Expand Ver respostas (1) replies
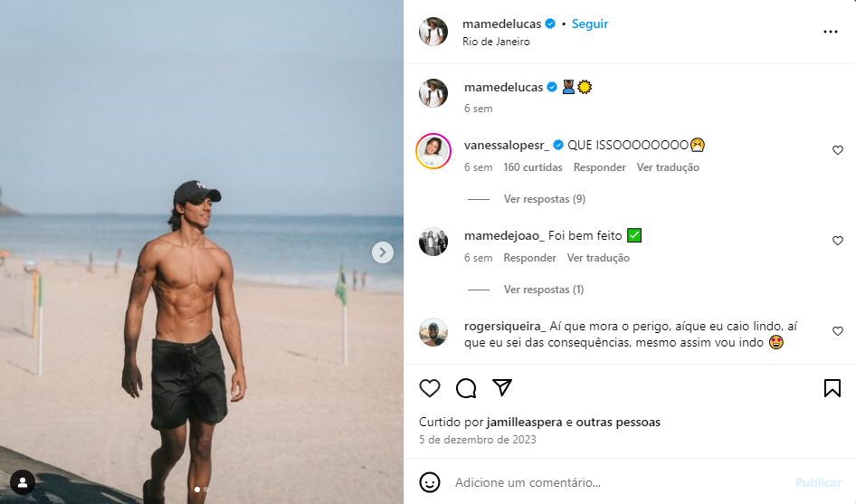The image size is (856, 504). pyautogui.click(x=543, y=290)
